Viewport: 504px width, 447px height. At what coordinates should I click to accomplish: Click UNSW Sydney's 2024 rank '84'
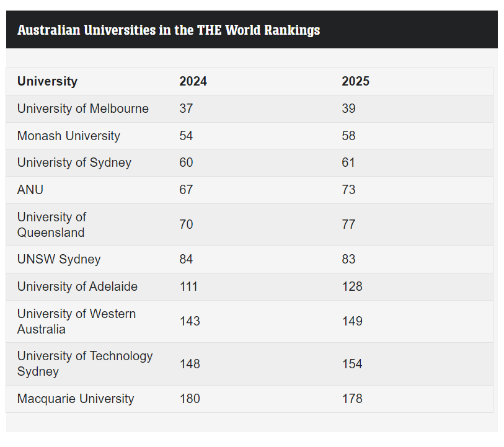point(186,259)
